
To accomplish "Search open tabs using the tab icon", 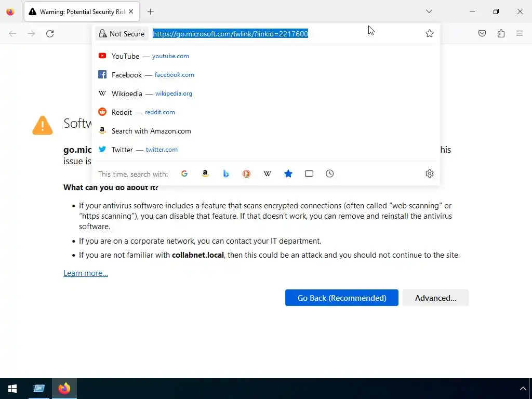I will pyautogui.click(x=309, y=174).
